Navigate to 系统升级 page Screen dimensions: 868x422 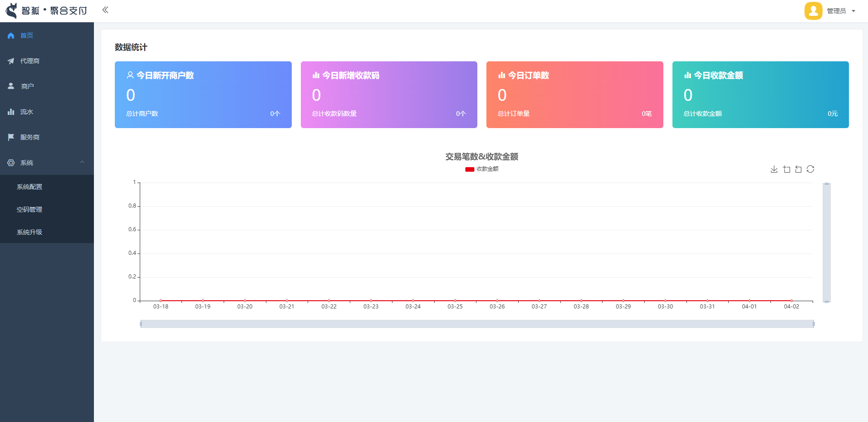point(29,232)
